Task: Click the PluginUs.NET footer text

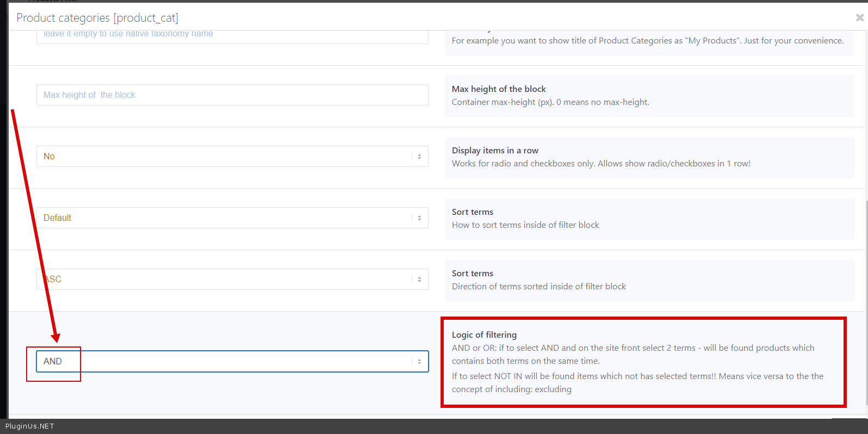Action: pyautogui.click(x=30, y=426)
